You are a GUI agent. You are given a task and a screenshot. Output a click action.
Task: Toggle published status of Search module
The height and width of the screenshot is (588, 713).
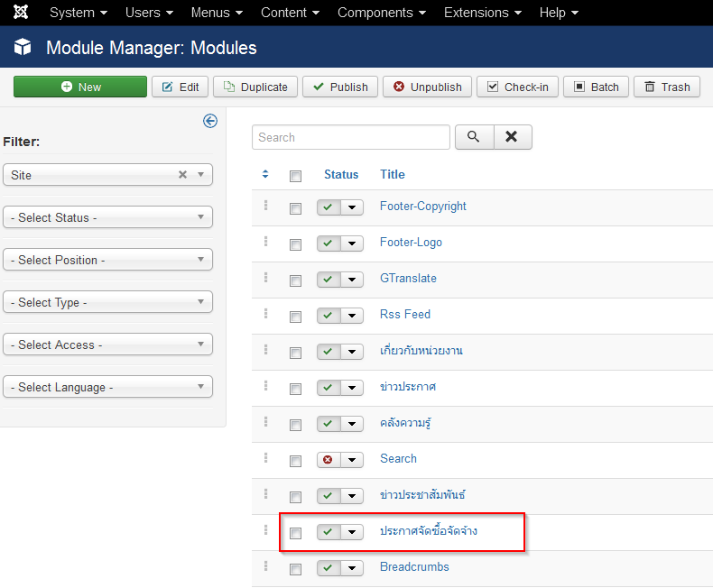click(x=329, y=460)
